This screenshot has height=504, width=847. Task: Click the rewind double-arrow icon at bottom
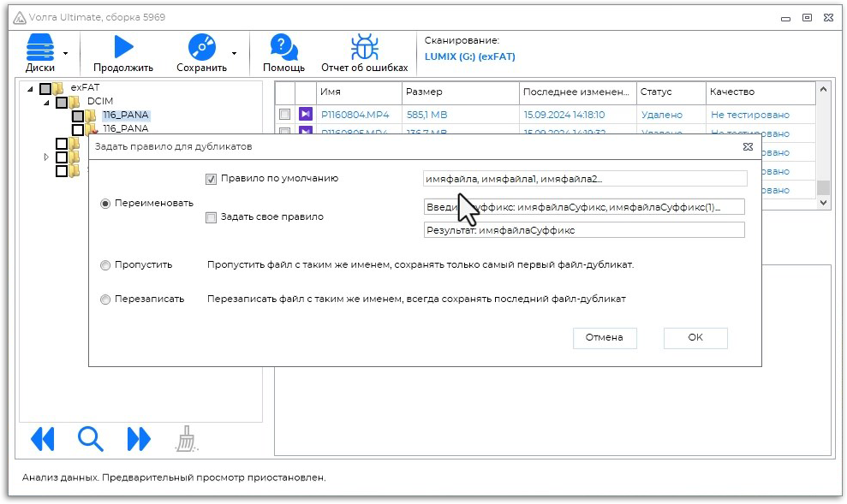click(x=43, y=439)
